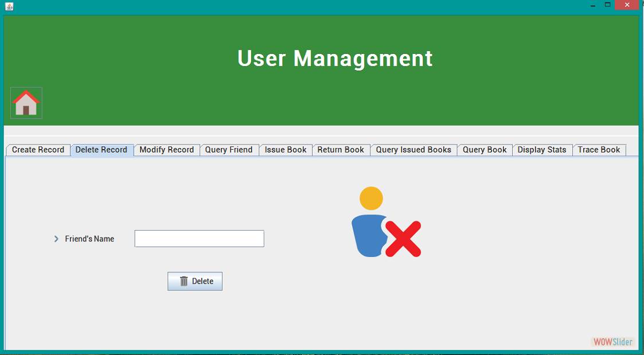Show the Display Stats tab
Viewport: 644px width, 355px height.
542,150
